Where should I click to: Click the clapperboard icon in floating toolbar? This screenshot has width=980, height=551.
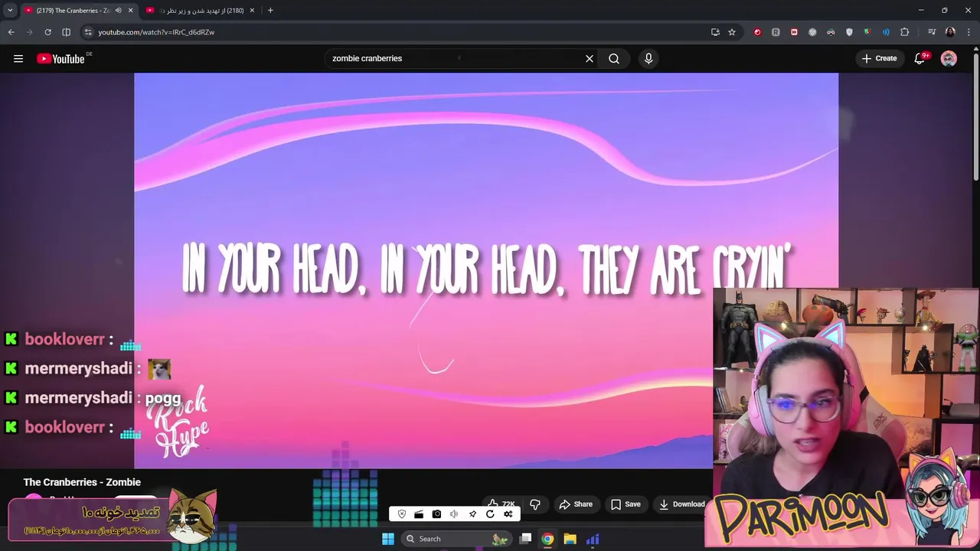(419, 514)
